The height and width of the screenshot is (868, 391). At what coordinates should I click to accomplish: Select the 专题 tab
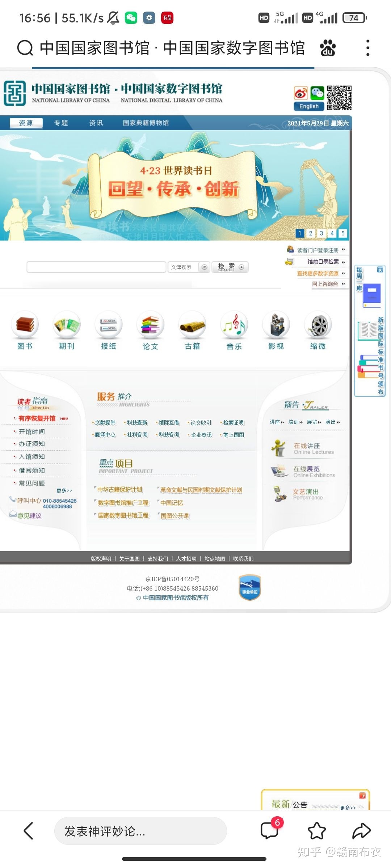(x=61, y=123)
